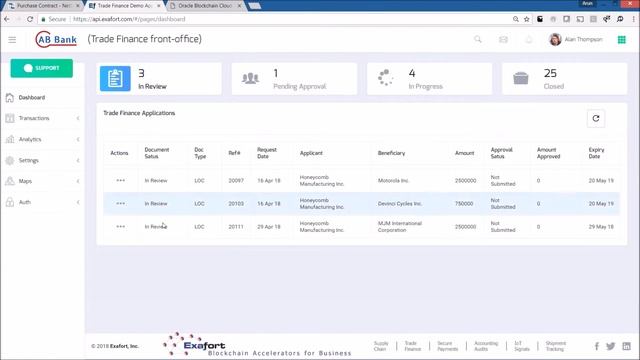Expand the Settings sidebar chevron

(x=78, y=160)
